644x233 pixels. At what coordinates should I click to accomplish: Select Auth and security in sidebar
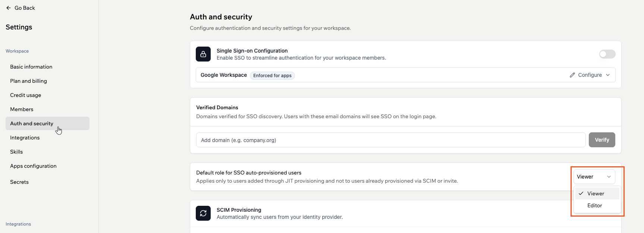pos(47,123)
